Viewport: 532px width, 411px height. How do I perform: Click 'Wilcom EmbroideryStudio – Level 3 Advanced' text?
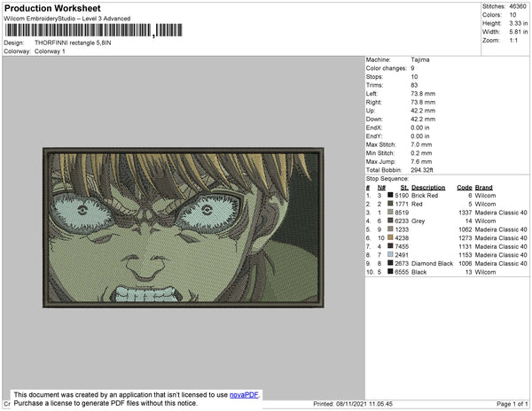click(67, 19)
